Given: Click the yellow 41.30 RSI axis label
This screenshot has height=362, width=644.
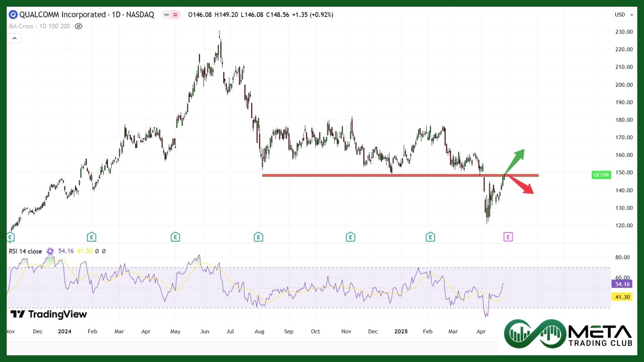Looking at the screenshot, I should (x=622, y=297).
